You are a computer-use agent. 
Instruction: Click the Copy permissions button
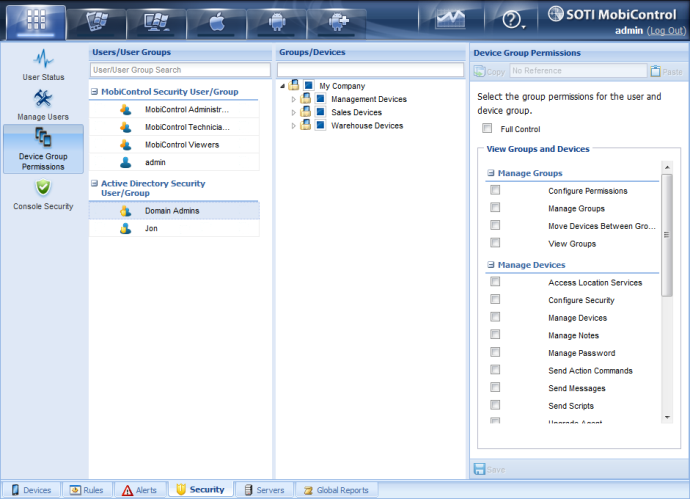pos(489,71)
